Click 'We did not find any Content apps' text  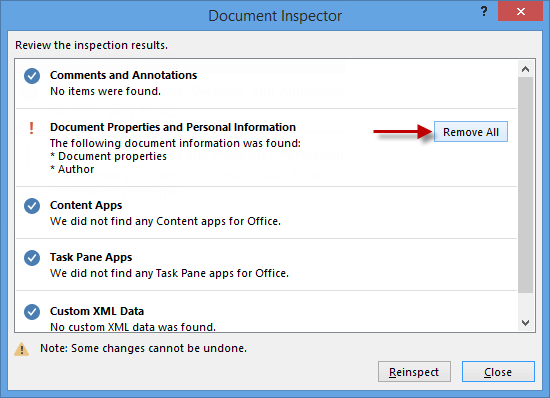tap(166, 221)
